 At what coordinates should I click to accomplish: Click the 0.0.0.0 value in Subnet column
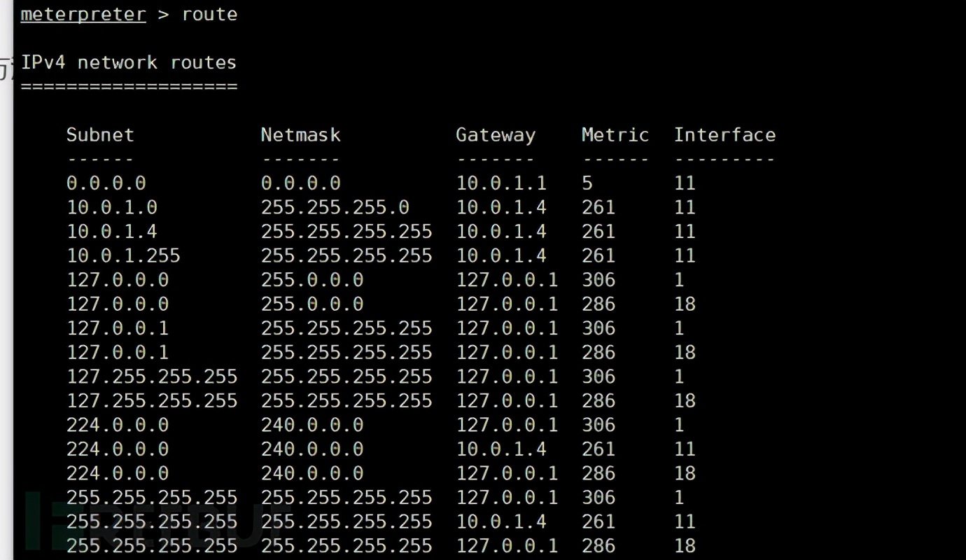click(x=106, y=183)
